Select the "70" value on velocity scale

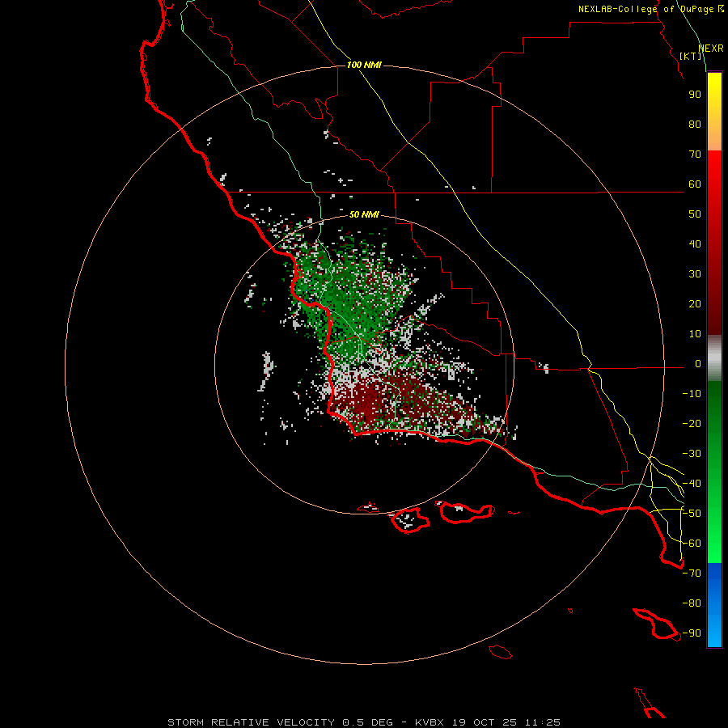pyautogui.click(x=695, y=154)
